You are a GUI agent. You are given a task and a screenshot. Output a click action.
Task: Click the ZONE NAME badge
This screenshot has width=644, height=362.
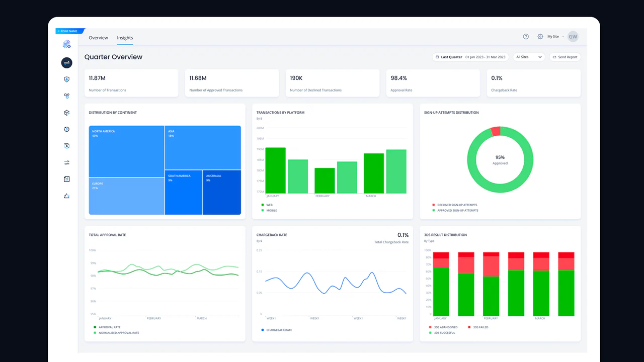coord(70,31)
